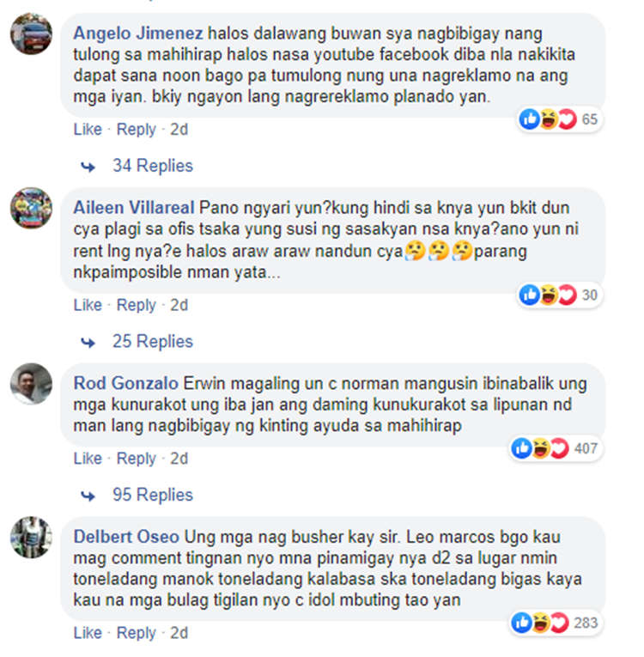
Task: Open Angelo Jimenez's profile picture
Action: coord(32,33)
